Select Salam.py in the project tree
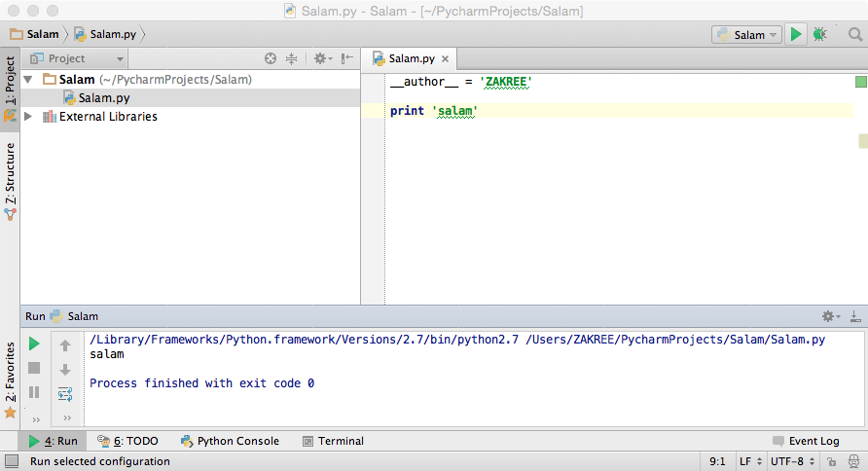This screenshot has height=471, width=868. point(103,98)
